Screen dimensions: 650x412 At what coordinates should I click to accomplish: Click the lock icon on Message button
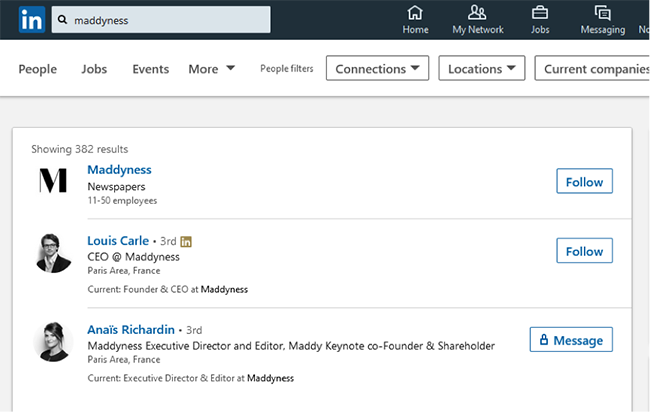click(544, 340)
